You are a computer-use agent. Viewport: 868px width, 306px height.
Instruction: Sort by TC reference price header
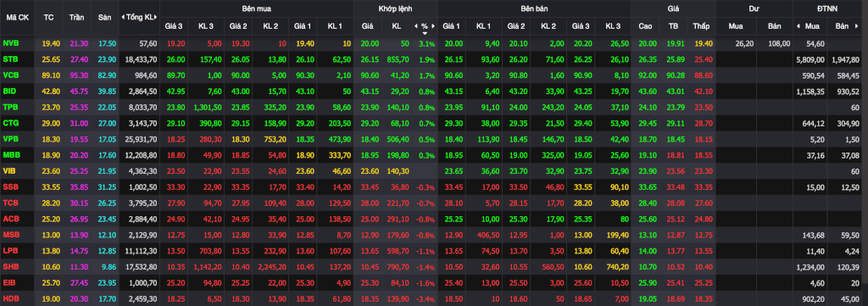pos(48,17)
